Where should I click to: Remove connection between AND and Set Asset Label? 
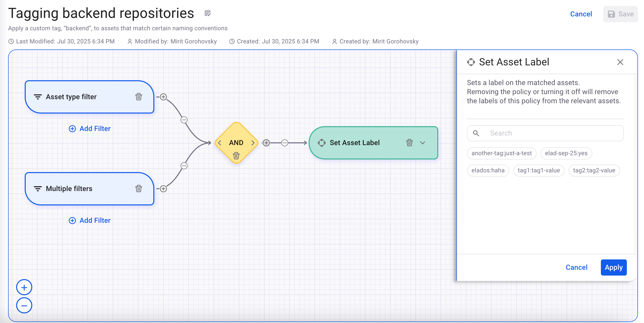[284, 143]
